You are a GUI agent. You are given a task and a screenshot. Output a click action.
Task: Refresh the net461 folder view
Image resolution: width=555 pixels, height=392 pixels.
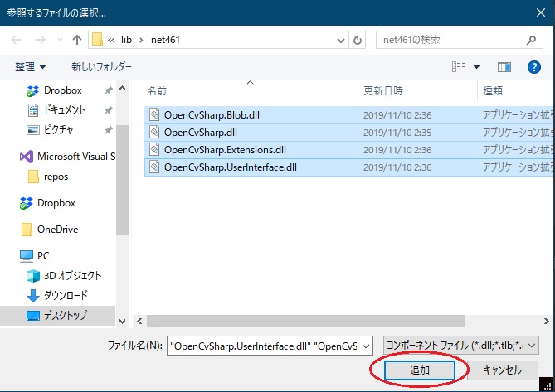[x=358, y=41]
